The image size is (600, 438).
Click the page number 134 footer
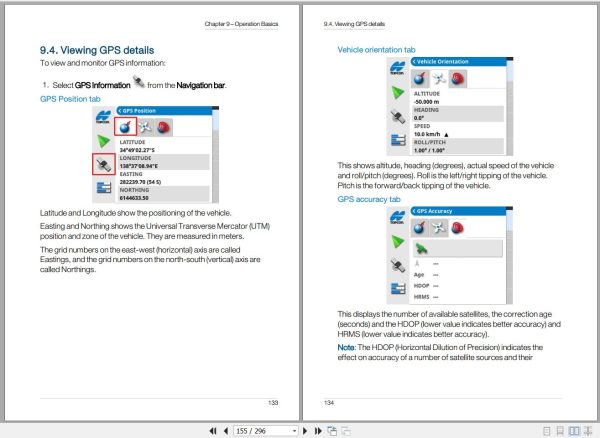tap(329, 403)
